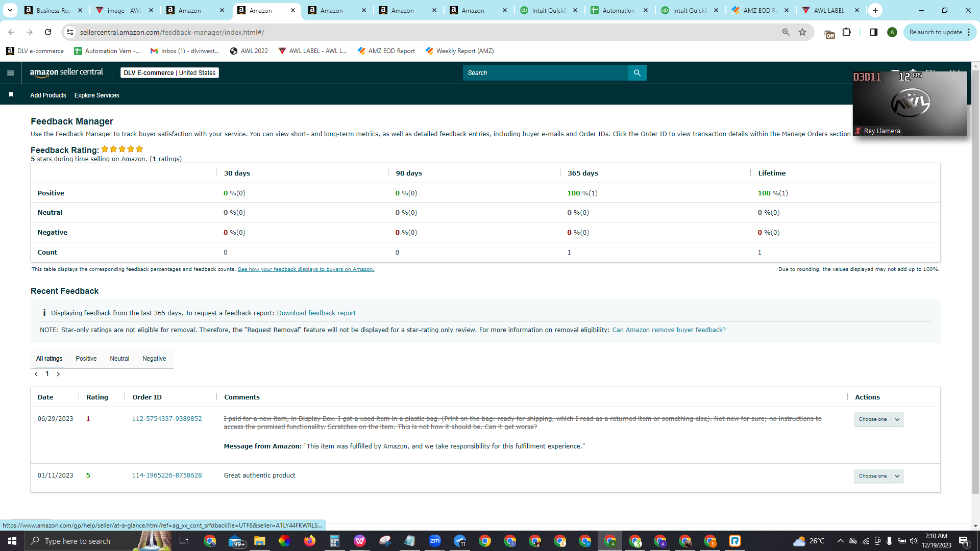
Task: Click Add Products in the navigation bar
Action: pyautogui.click(x=48, y=95)
